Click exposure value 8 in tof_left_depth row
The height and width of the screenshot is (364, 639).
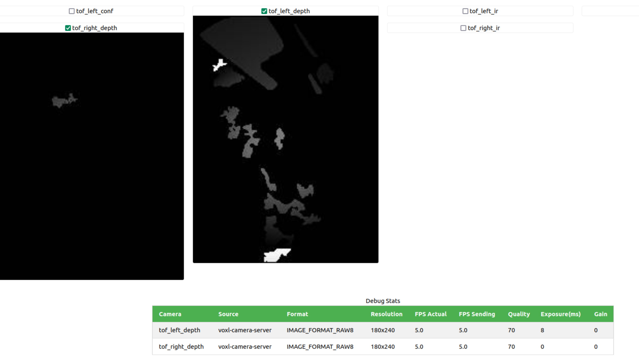coord(542,330)
